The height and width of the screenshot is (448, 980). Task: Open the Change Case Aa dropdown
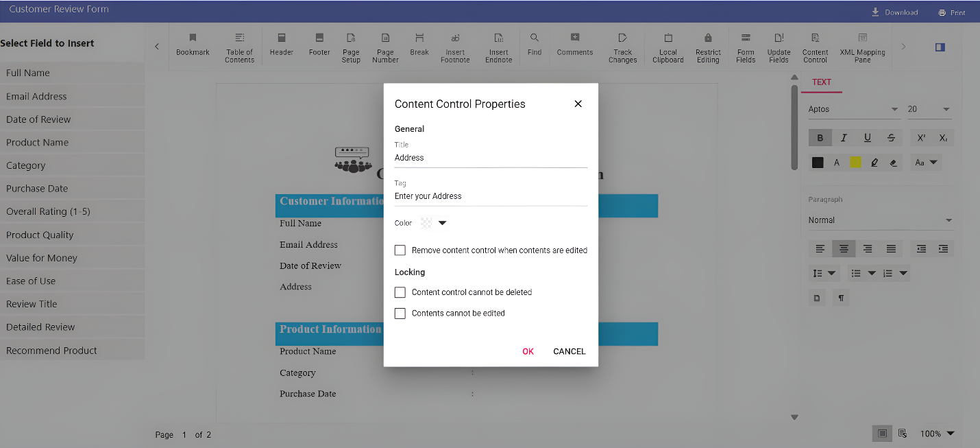pos(926,163)
